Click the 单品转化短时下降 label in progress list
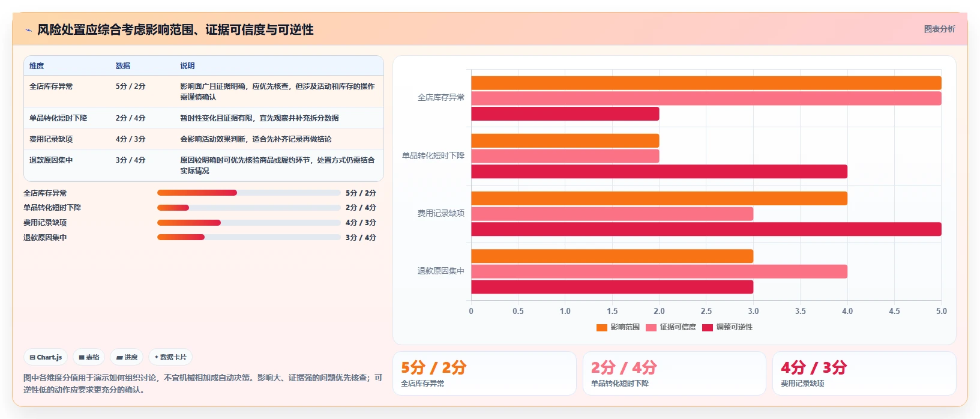980x419 pixels. tap(52, 208)
